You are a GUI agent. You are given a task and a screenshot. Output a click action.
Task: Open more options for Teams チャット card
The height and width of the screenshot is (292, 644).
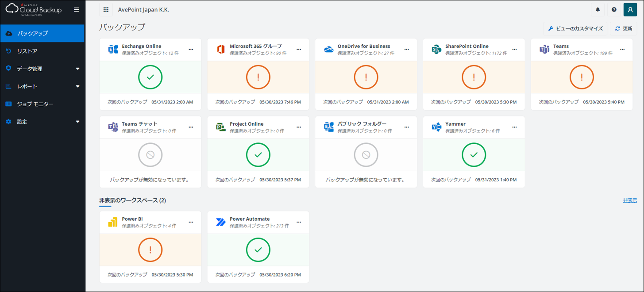[x=191, y=127]
